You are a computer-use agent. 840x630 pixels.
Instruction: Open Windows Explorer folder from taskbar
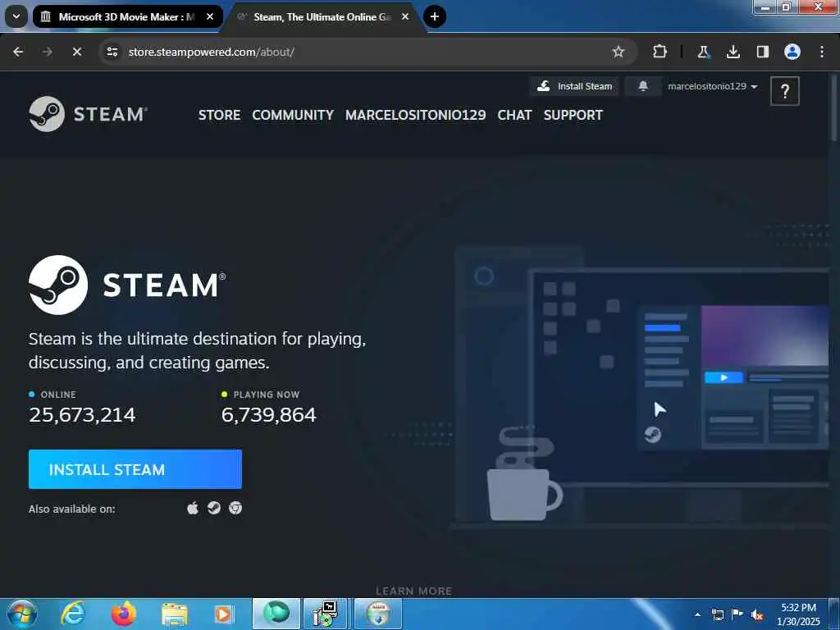pyautogui.click(x=175, y=614)
